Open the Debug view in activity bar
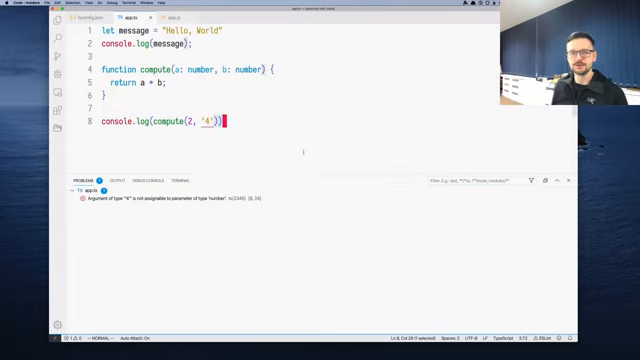 [x=58, y=74]
